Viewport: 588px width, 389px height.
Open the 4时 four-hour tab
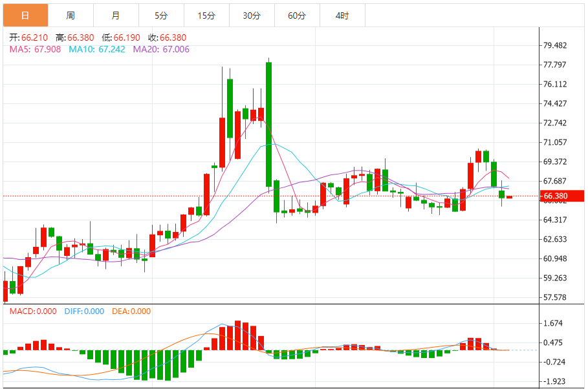pos(342,16)
